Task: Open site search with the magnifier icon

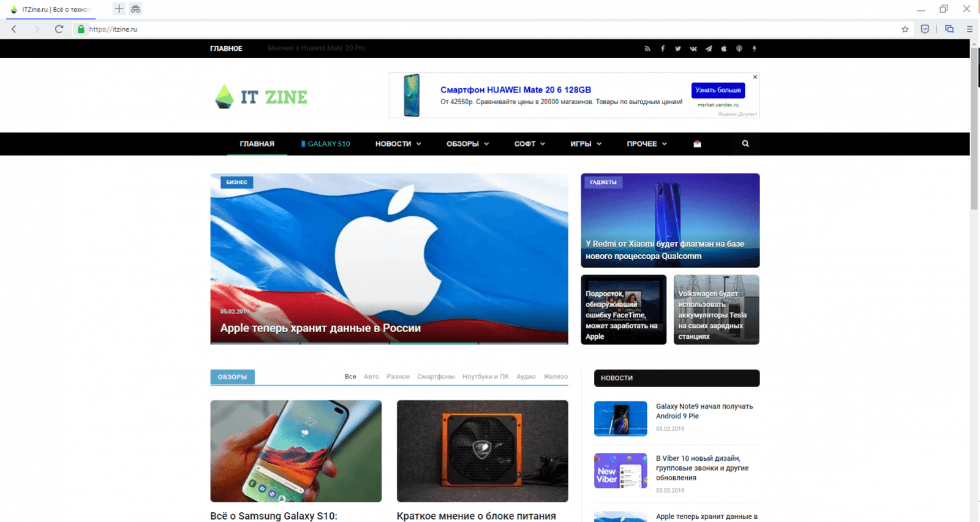Action: (x=745, y=143)
